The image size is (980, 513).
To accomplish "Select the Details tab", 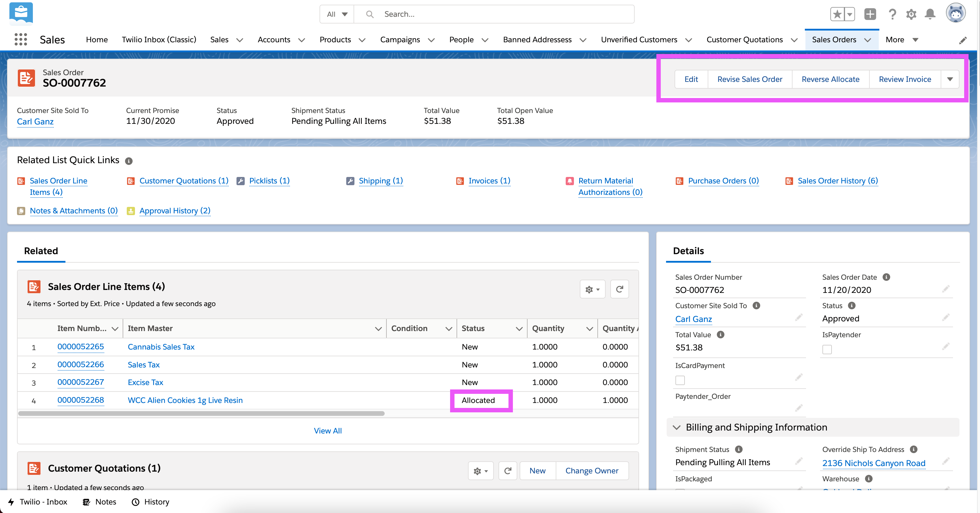I will tap(688, 251).
